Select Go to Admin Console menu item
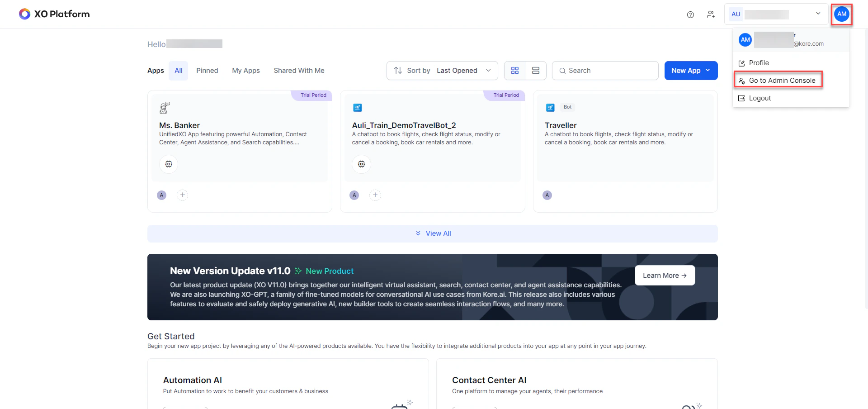This screenshot has width=868, height=409. coord(783,80)
